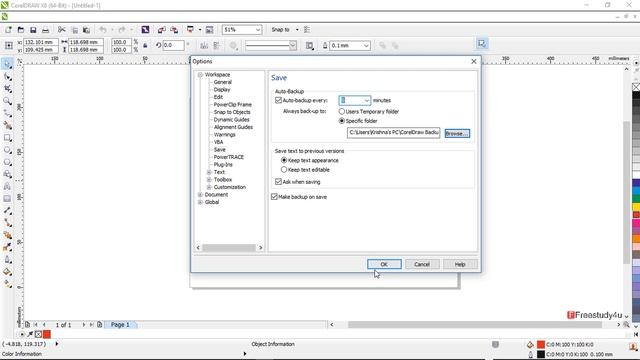The width and height of the screenshot is (640, 360).
Task: Select the Freehand drawing tool
Action: [x=7, y=113]
